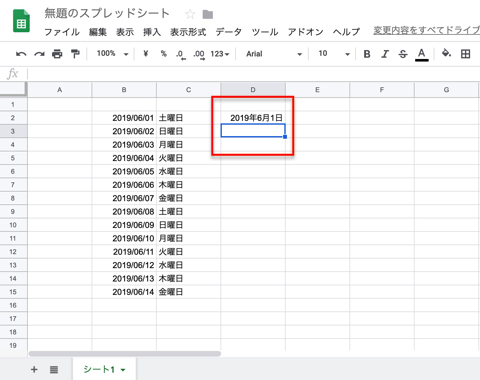
Task: Select the 水曜日 cell next to 2019/06/12
Action: [x=188, y=265]
